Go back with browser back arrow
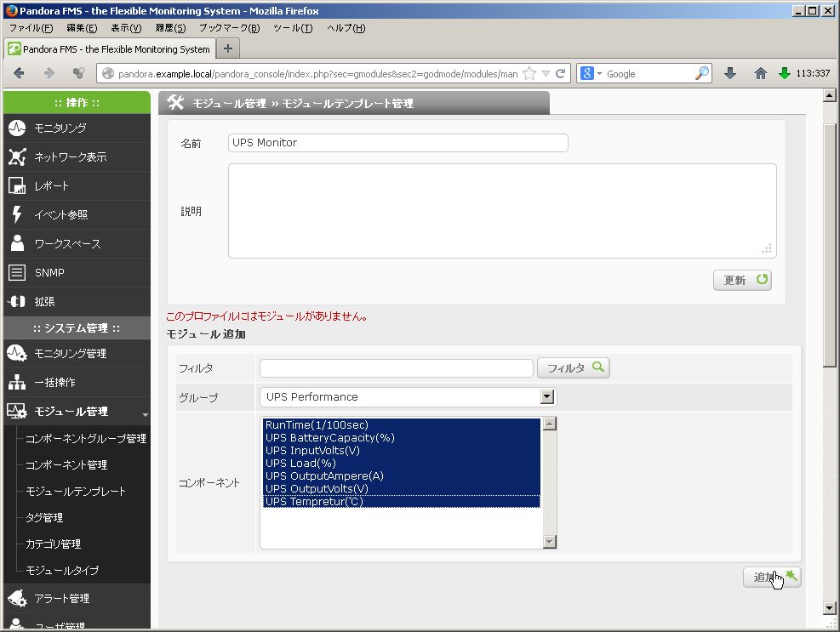This screenshot has width=840, height=632. point(19,73)
